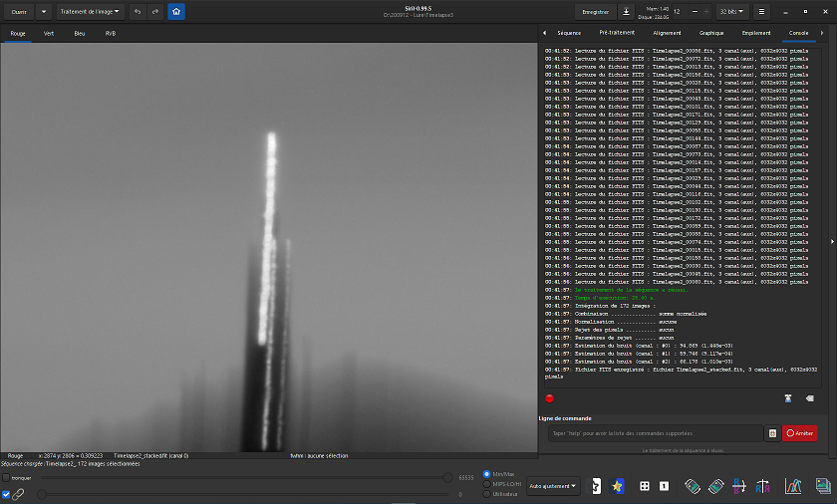Select the Console tab
This screenshot has width=837, height=504.
(798, 33)
